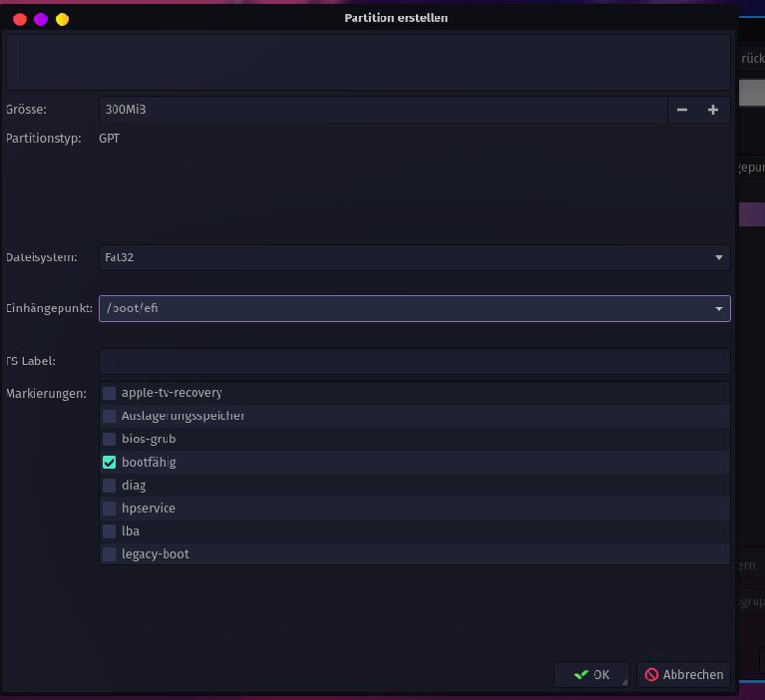Click the partition size bar at top
Image resolution: width=765 pixels, height=700 pixels.
368,62
